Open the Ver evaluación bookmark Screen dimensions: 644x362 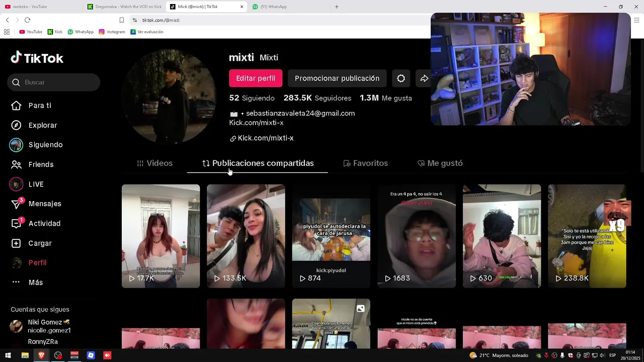[147, 32]
